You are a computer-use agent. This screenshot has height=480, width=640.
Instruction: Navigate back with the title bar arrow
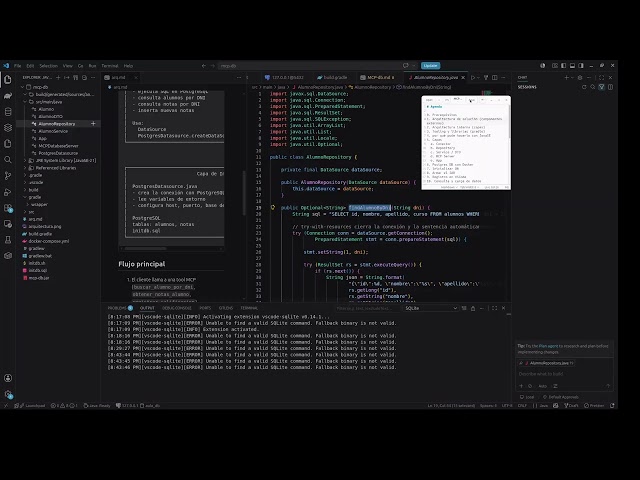204,66
